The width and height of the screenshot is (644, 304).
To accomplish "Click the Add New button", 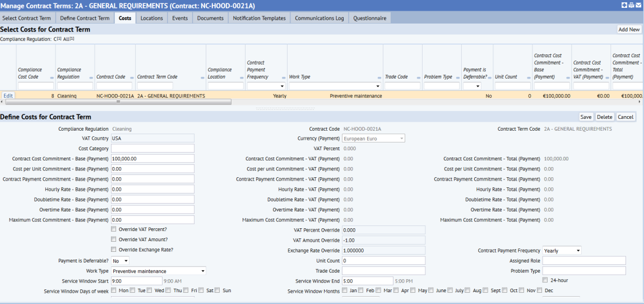I will tap(628, 30).
